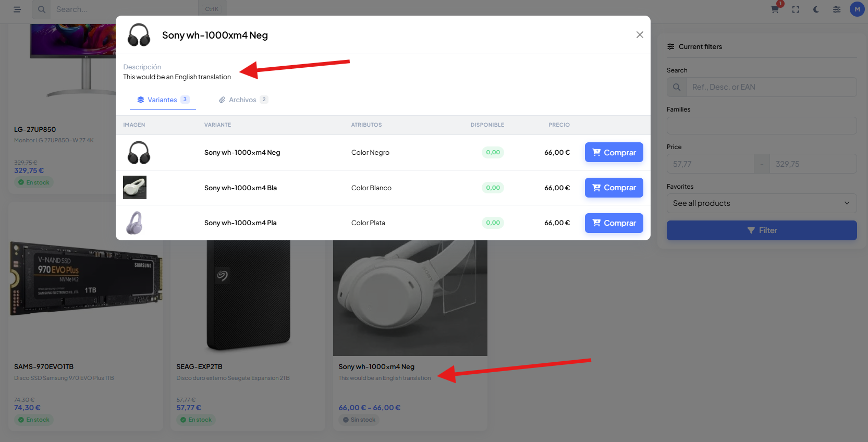Apply filters with the Filter button
The width and height of the screenshot is (868, 442).
click(x=762, y=230)
